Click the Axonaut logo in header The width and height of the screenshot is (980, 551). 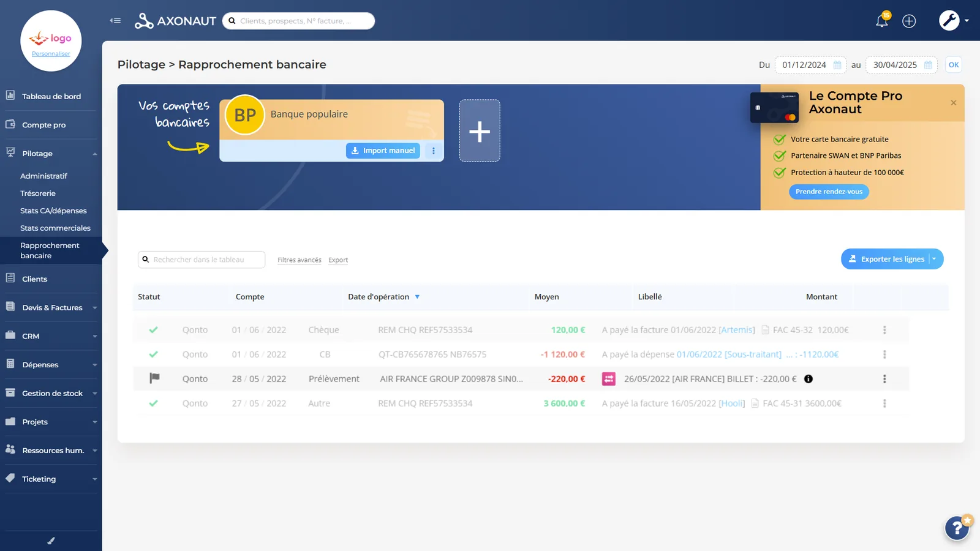tap(176, 21)
